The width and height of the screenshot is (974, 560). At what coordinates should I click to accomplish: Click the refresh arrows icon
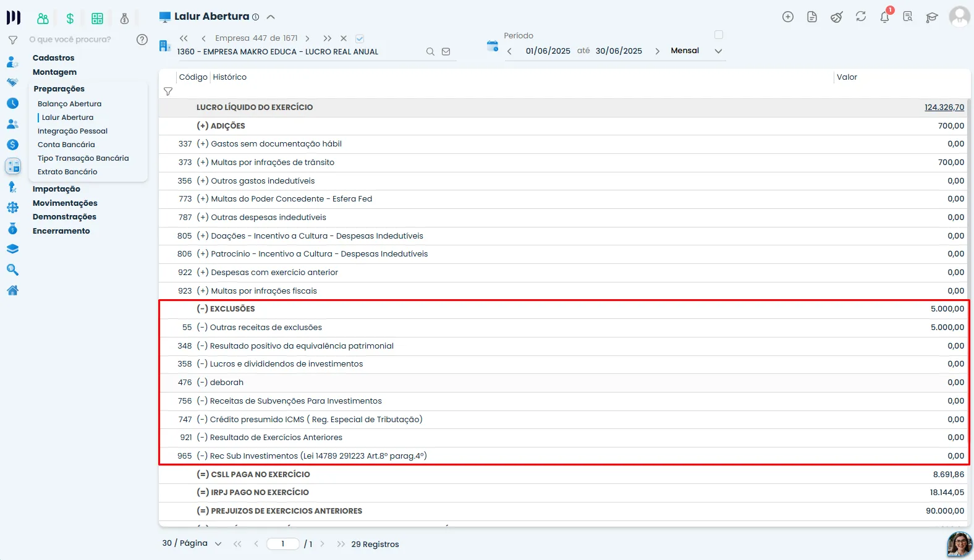[861, 17]
